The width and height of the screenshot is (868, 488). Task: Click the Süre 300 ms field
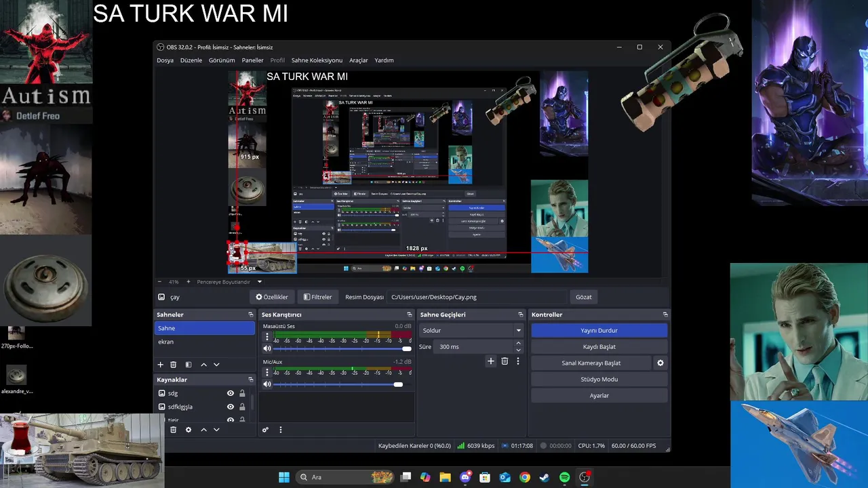click(x=473, y=347)
